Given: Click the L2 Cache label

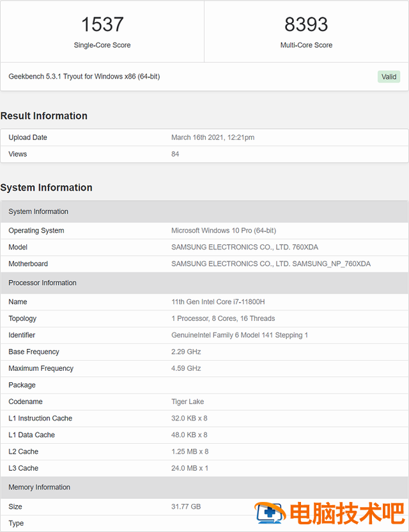Looking at the screenshot, I should pyautogui.click(x=23, y=451).
